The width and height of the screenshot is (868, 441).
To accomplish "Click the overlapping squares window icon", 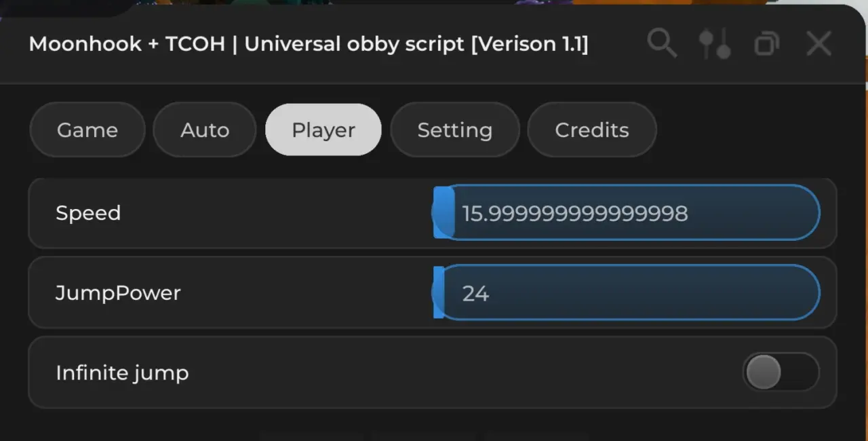I will (767, 44).
